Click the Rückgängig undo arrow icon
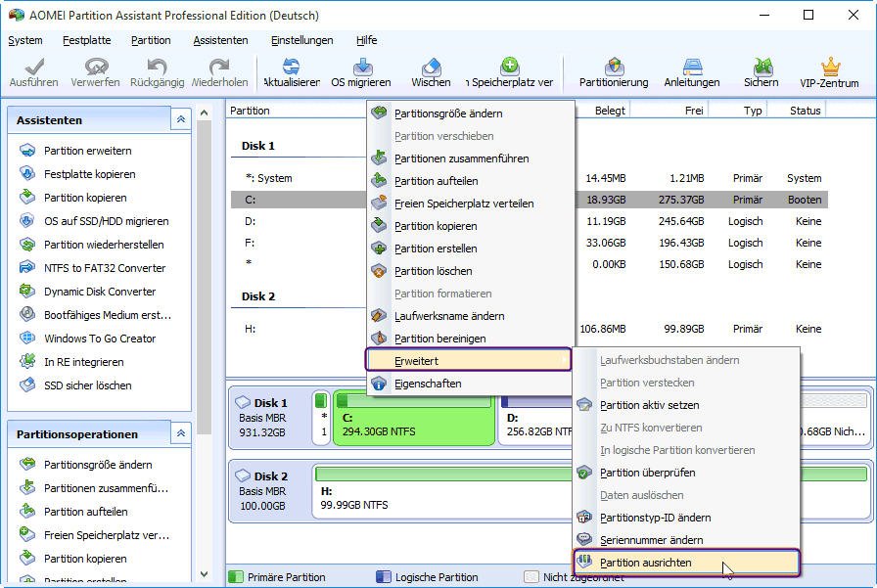This screenshot has width=877, height=588. pyautogui.click(x=158, y=67)
